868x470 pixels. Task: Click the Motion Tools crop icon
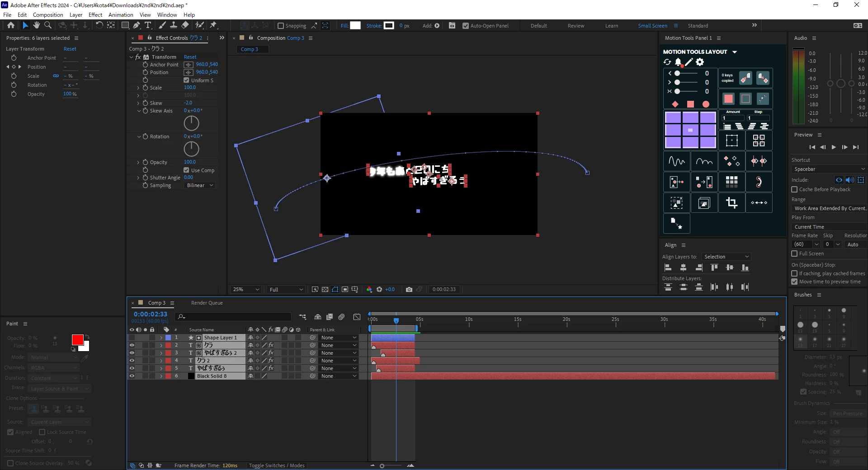(732, 203)
